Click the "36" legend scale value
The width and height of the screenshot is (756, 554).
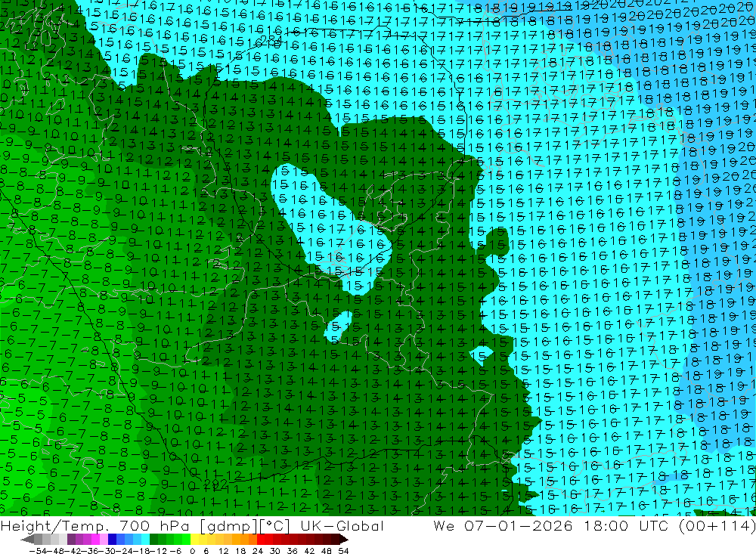coord(292,551)
